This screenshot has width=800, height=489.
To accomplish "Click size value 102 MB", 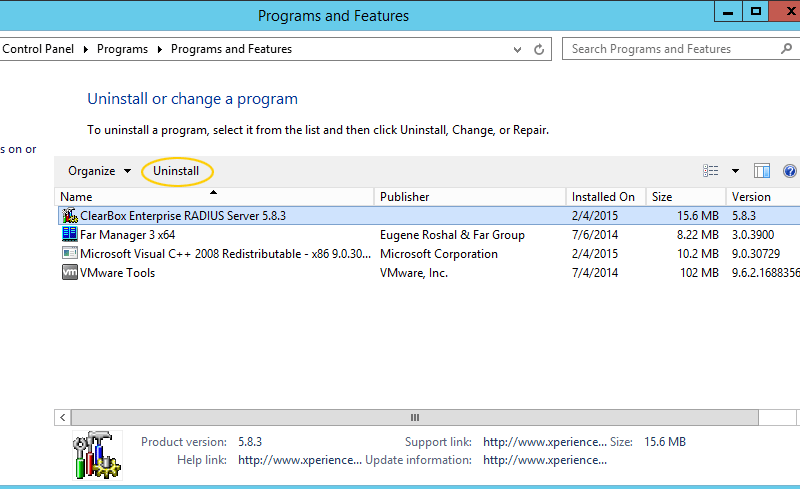I will point(699,273).
